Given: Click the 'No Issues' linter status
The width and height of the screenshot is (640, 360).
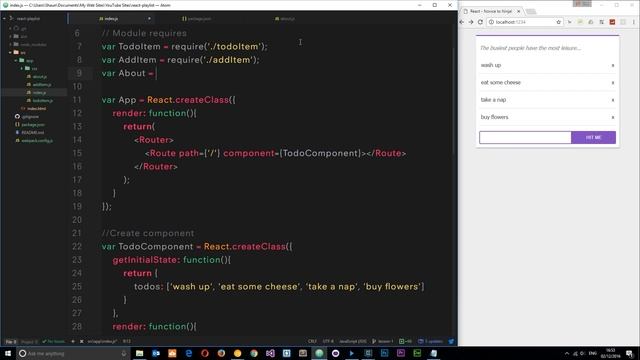Looking at the screenshot, I should coord(53,341).
